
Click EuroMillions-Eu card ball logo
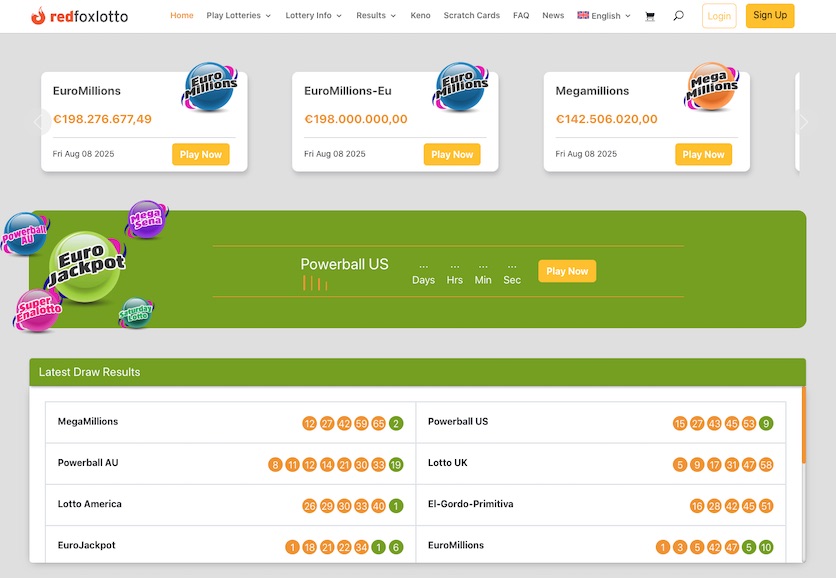pyautogui.click(x=461, y=86)
